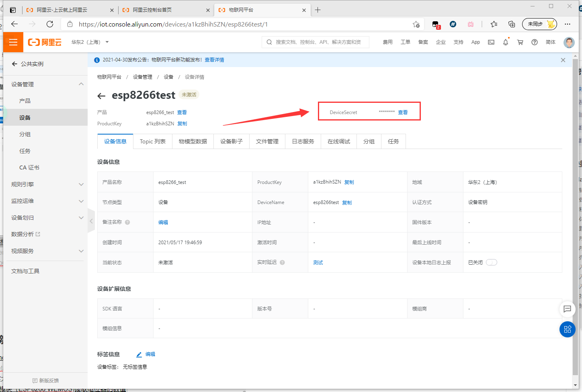The height and width of the screenshot is (392, 582).
Task: Open the Cloud Shell terminal icon
Action: click(x=491, y=42)
